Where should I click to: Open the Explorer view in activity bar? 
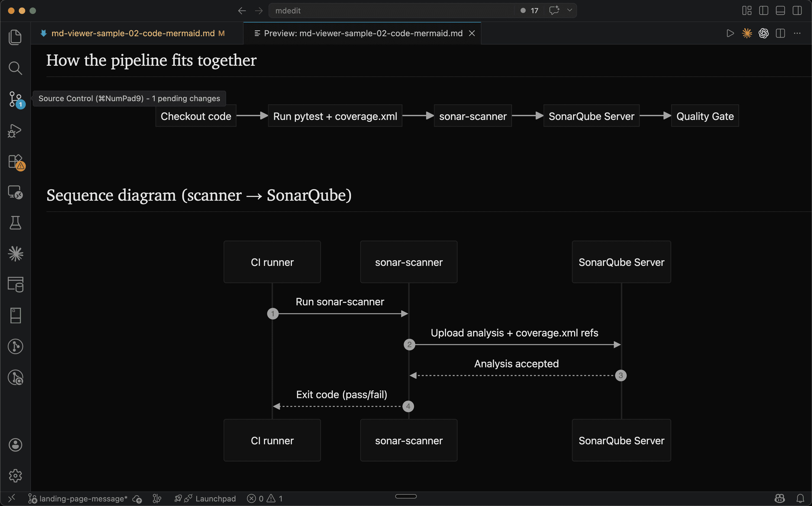tap(15, 37)
